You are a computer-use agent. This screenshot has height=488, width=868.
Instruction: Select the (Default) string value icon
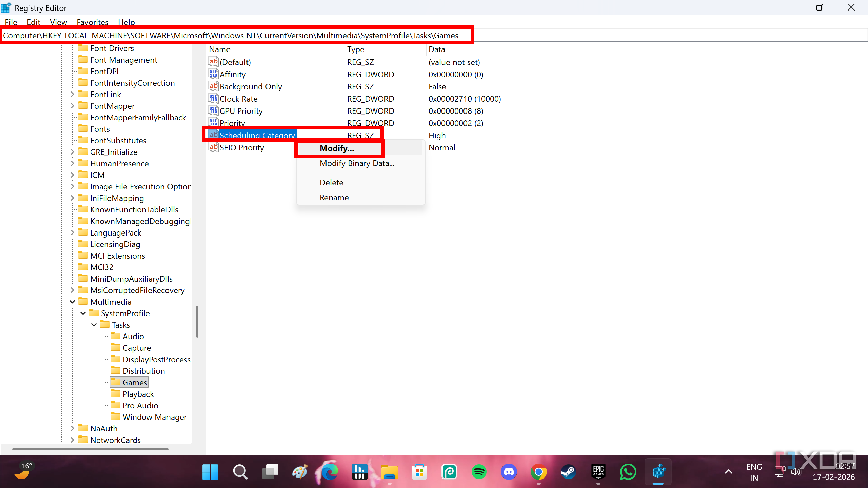point(213,62)
